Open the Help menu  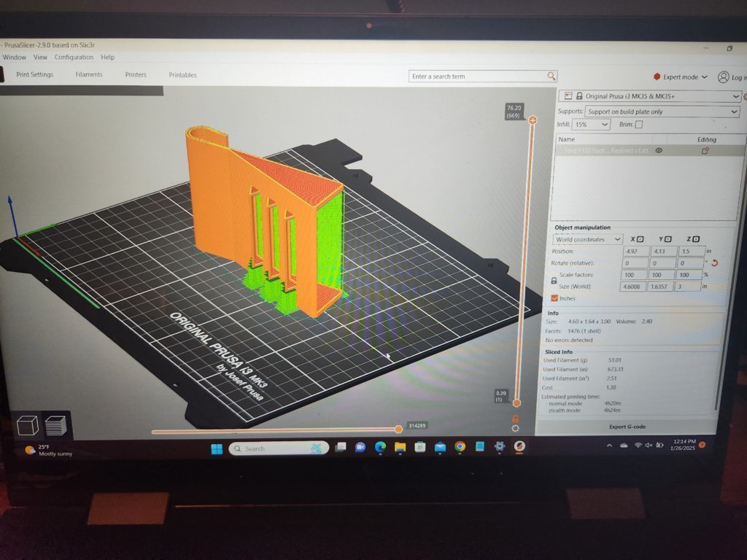[108, 57]
